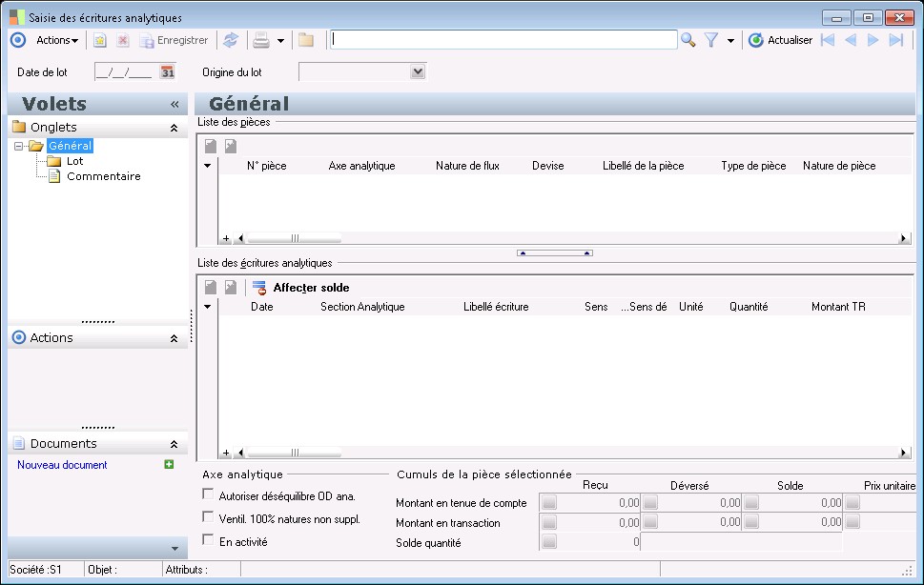Click the Actualiser button
The width and height of the screenshot is (924, 585).
pyautogui.click(x=781, y=40)
